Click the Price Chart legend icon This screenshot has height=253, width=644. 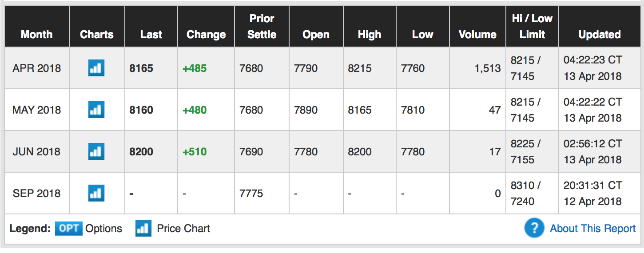point(143,229)
